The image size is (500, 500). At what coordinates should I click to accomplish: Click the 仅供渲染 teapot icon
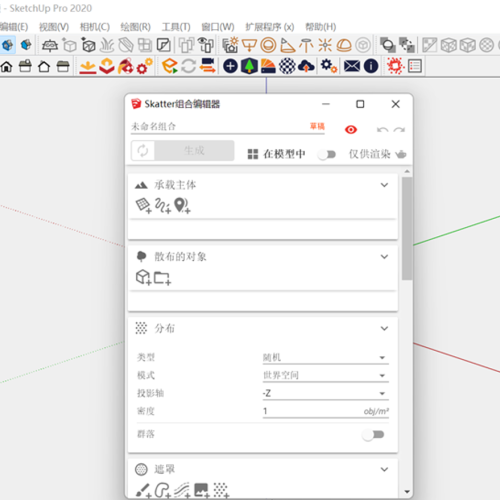click(x=401, y=154)
